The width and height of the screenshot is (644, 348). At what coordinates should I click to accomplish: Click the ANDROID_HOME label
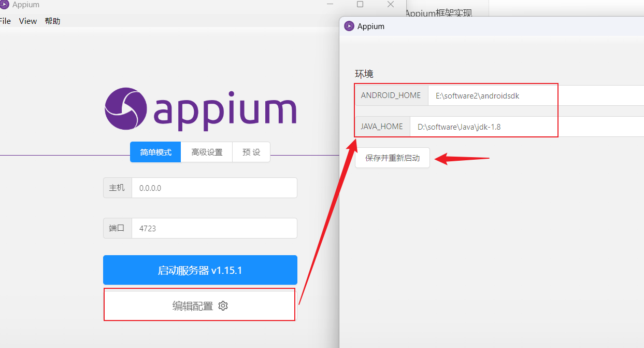click(391, 95)
